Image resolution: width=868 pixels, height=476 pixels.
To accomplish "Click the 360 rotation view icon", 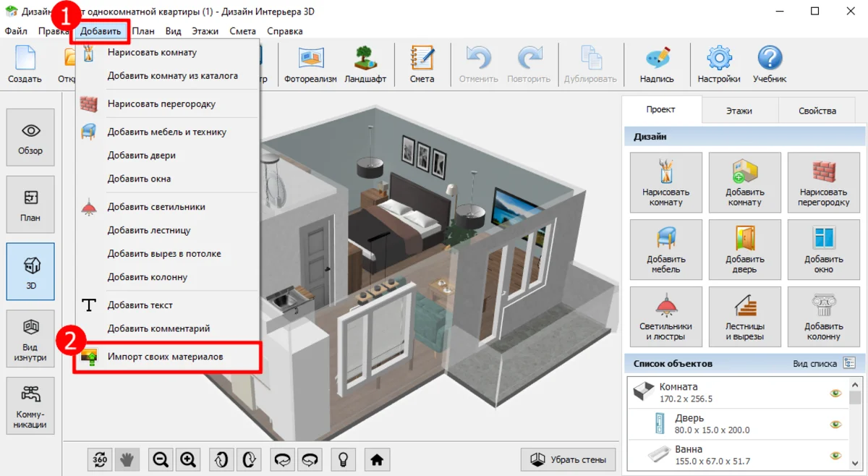I will [x=100, y=459].
